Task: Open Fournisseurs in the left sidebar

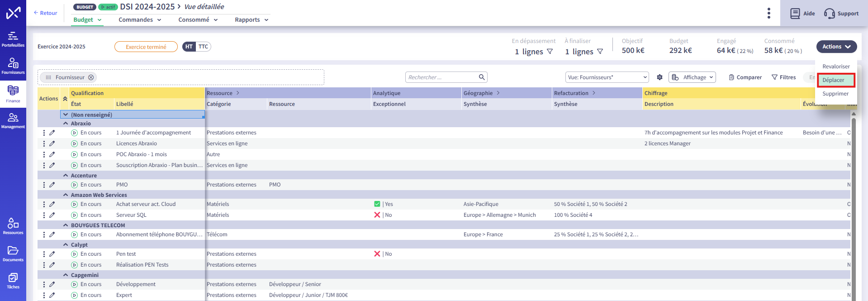Action: tap(13, 66)
